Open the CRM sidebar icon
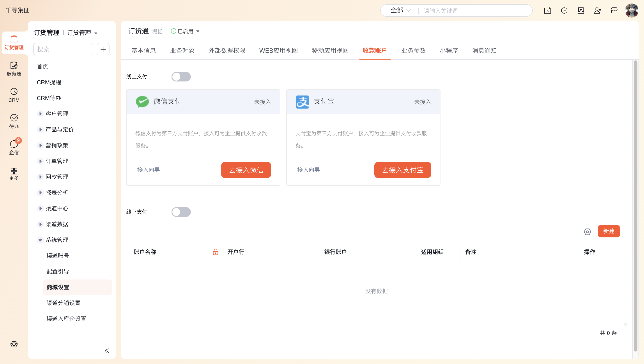The width and height of the screenshot is (644, 364). click(14, 95)
